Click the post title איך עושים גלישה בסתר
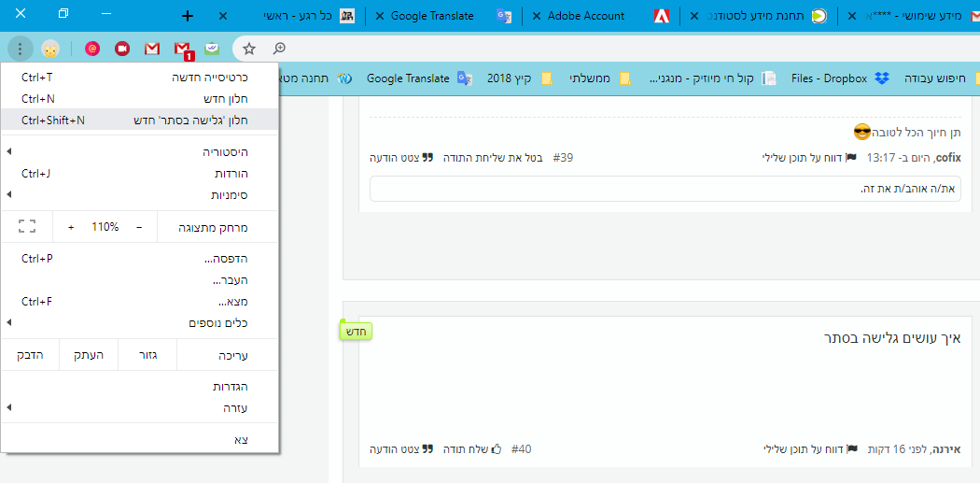 click(x=892, y=338)
